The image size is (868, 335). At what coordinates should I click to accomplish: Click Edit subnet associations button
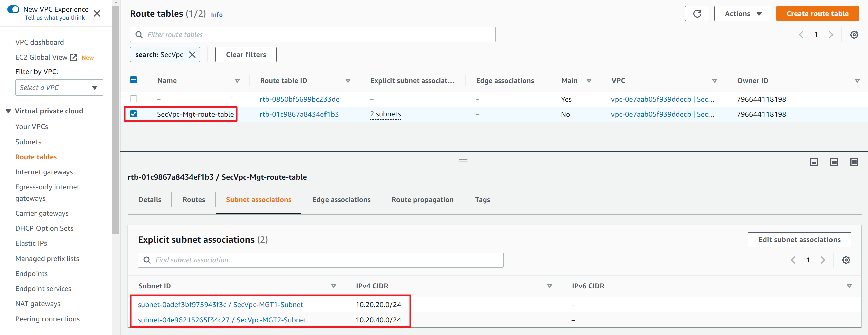point(799,240)
